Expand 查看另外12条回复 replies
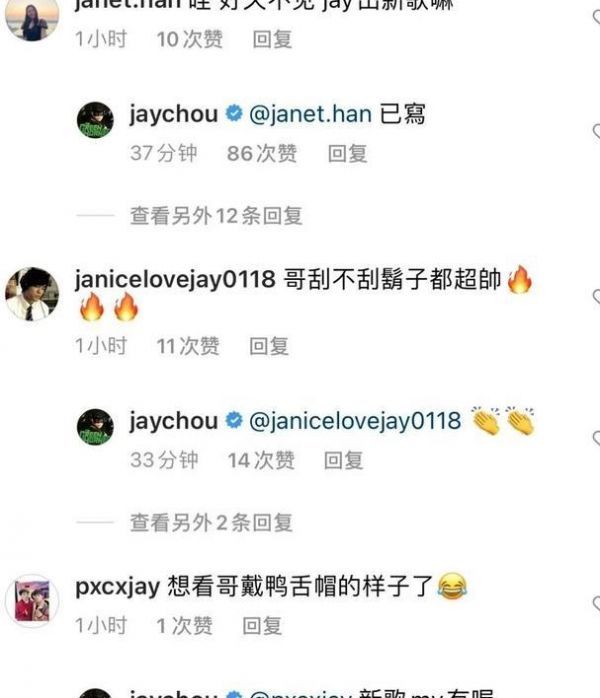The width and height of the screenshot is (600, 698). click(216, 216)
